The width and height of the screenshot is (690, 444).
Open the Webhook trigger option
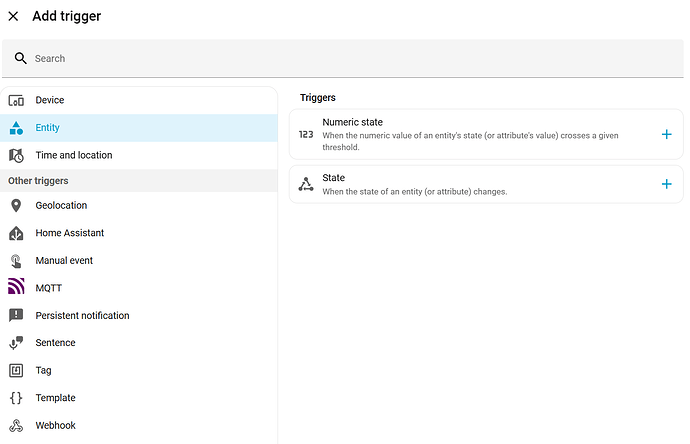pyautogui.click(x=55, y=426)
